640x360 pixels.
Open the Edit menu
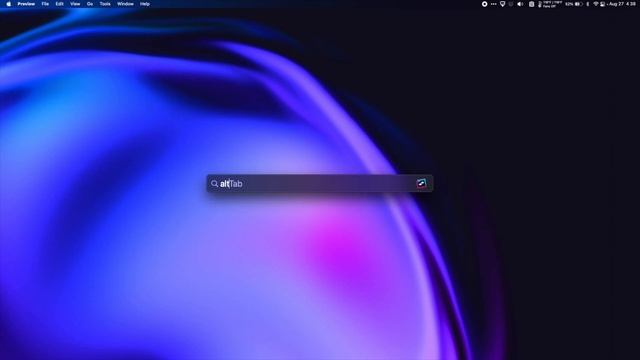tap(60, 4)
